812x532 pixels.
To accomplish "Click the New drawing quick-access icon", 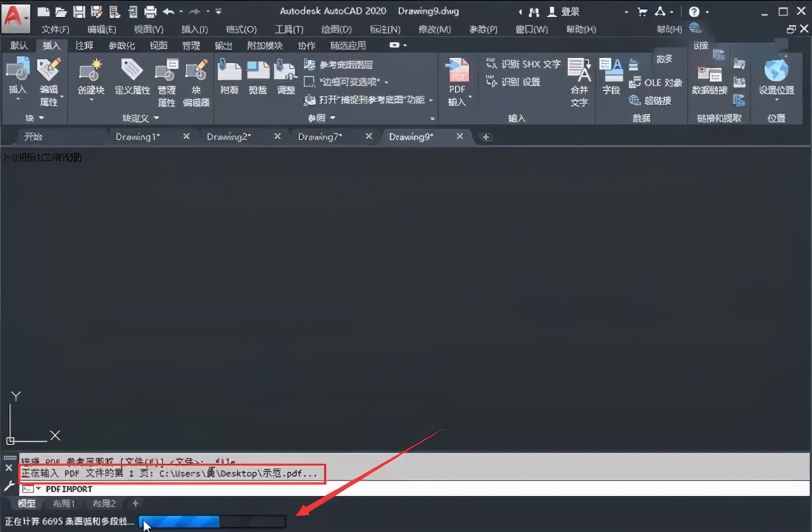I will [43, 11].
